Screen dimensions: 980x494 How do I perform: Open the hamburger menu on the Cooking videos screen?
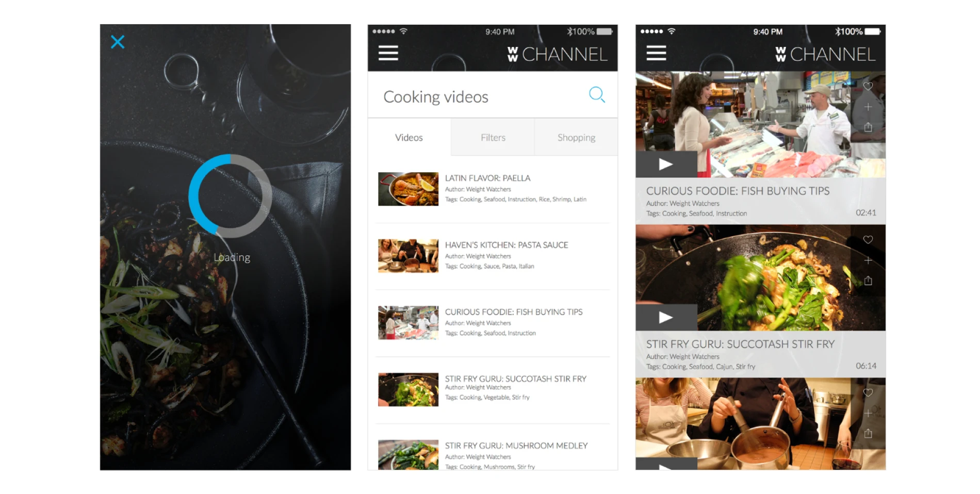(388, 53)
